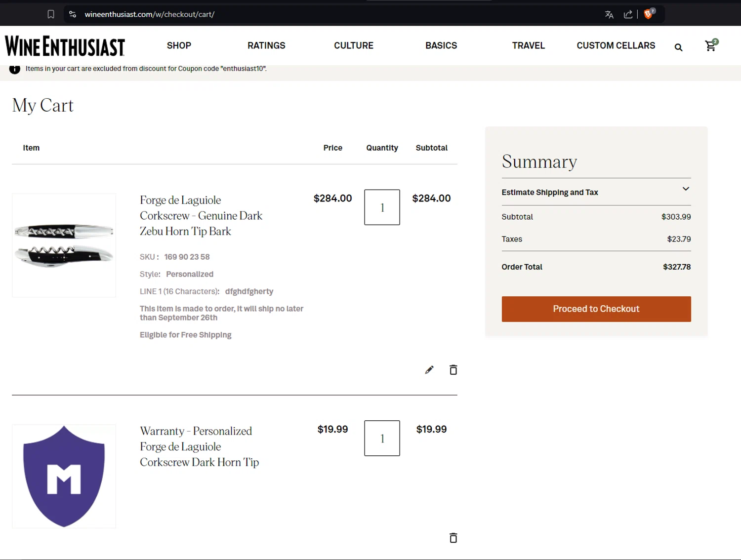Click the made to order shipping notice

pyautogui.click(x=221, y=313)
